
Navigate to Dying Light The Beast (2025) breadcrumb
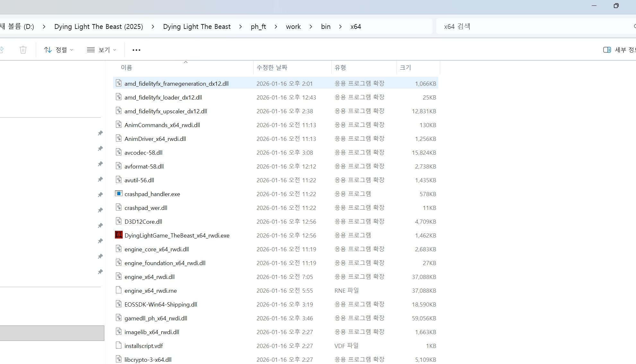pos(99,27)
